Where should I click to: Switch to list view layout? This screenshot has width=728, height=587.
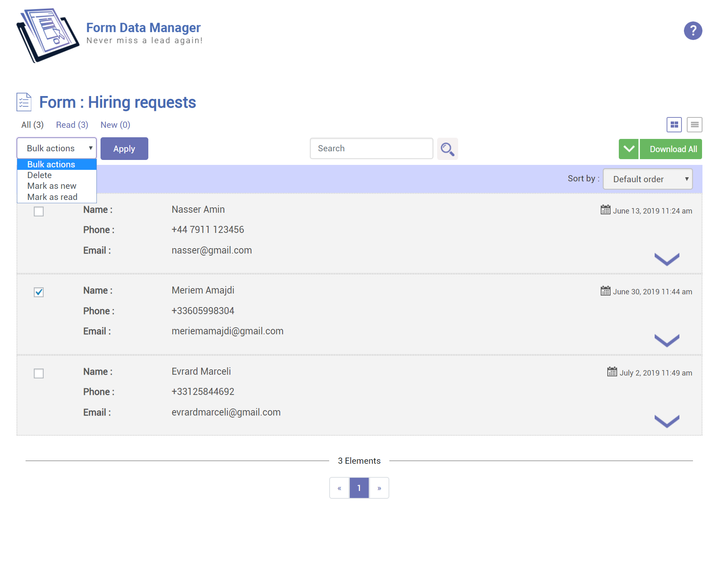click(x=695, y=125)
